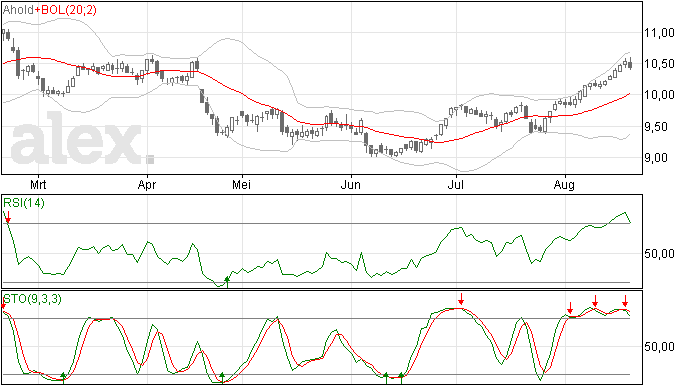Click the red sell arrow in RSI panel
Image resolution: width=690 pixels, height=387 pixels.
click(x=8, y=217)
